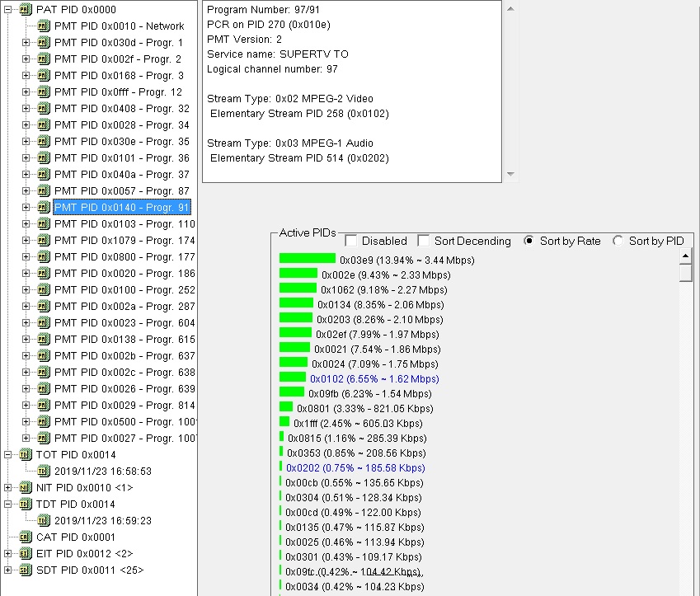Click the Elementary Stream PID 258 line
Screen dimensions: 700x596
click(299, 114)
